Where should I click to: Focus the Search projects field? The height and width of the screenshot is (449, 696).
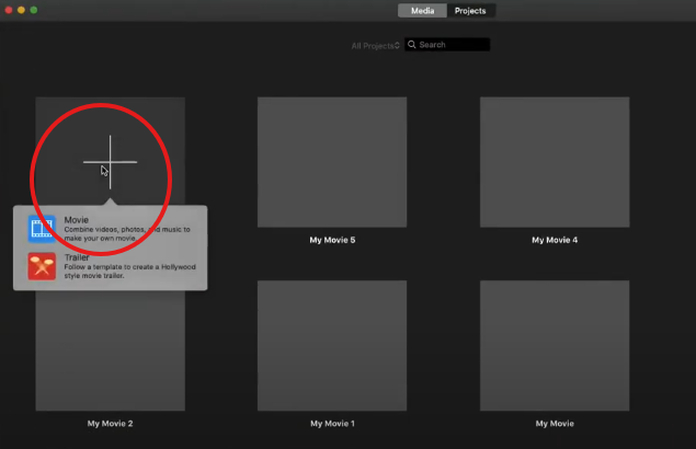click(x=447, y=44)
